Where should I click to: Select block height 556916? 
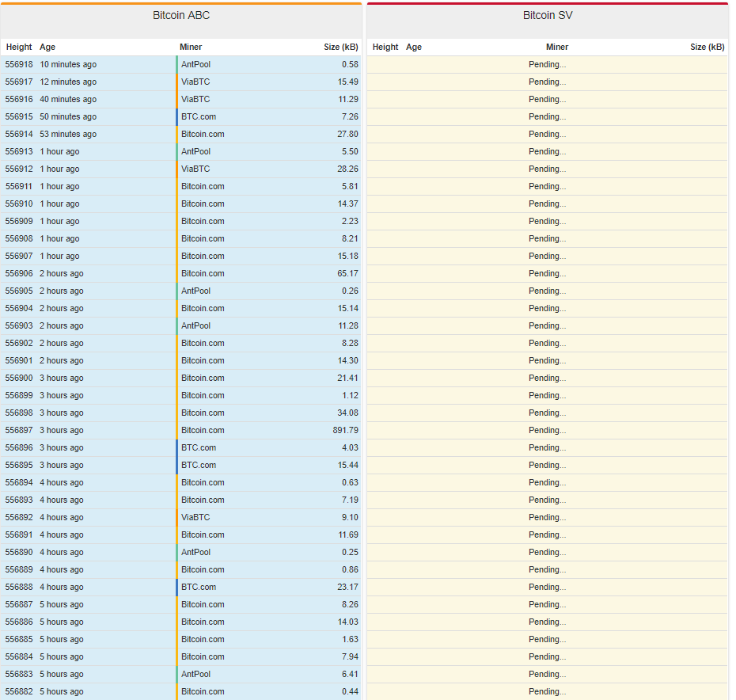click(19, 99)
